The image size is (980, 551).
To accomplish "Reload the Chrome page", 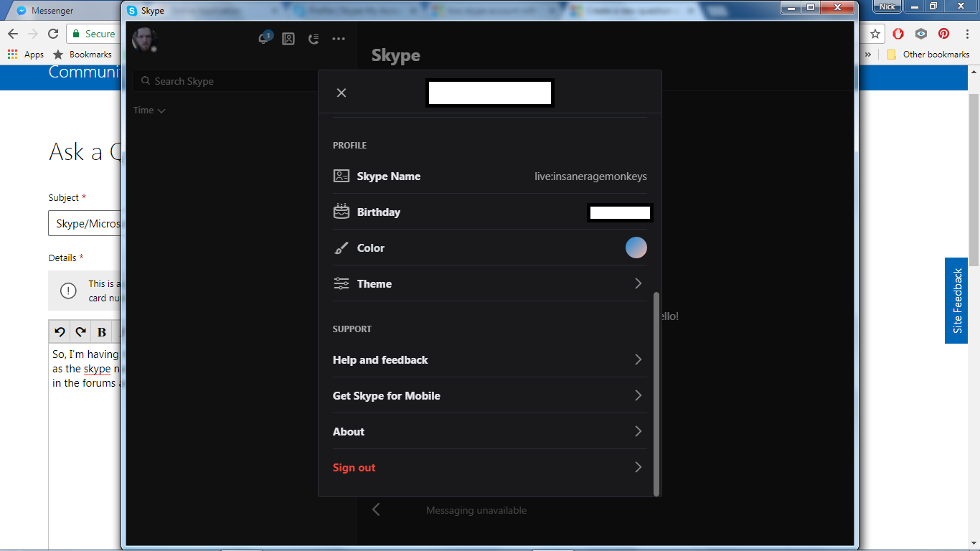I will (x=53, y=34).
